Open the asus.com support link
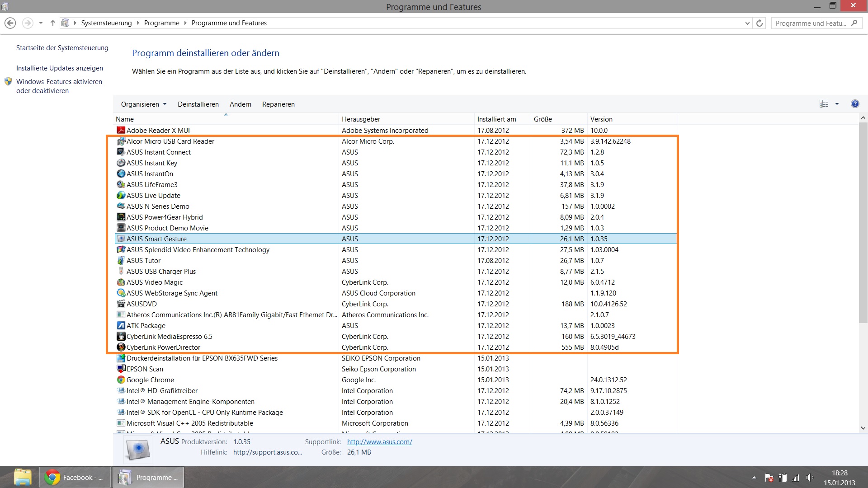This screenshot has width=868, height=488. pyautogui.click(x=380, y=442)
